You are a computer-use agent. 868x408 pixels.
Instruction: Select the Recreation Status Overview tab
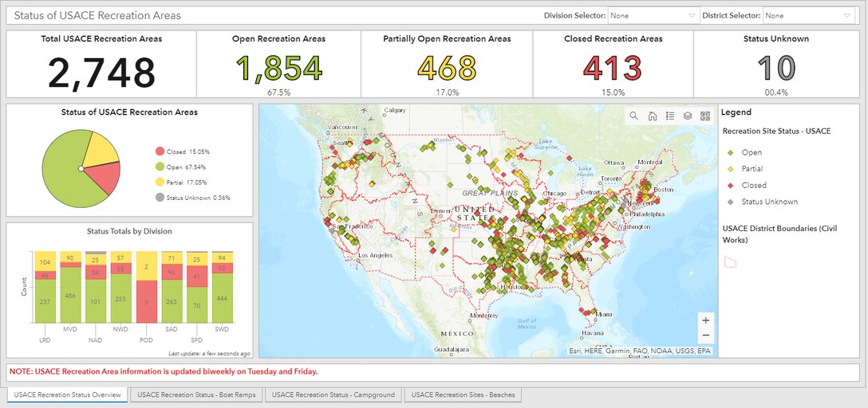(68, 394)
